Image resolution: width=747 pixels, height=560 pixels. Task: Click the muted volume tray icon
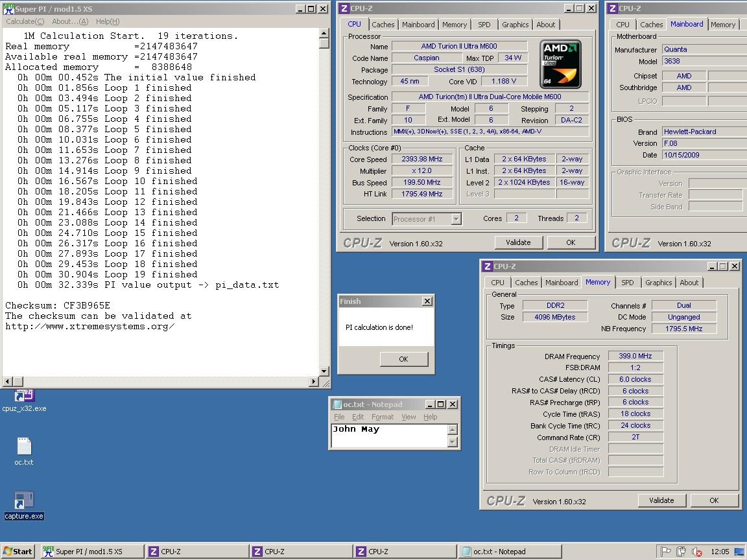point(696,552)
